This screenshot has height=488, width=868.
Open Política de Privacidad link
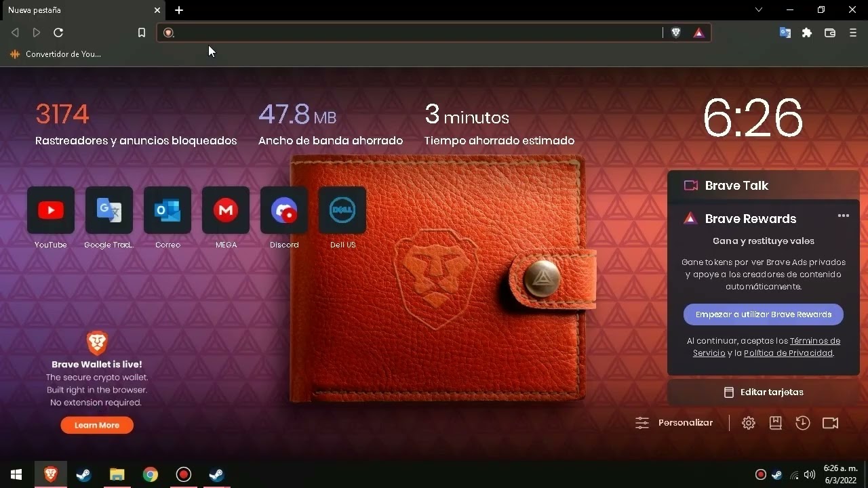coord(789,353)
